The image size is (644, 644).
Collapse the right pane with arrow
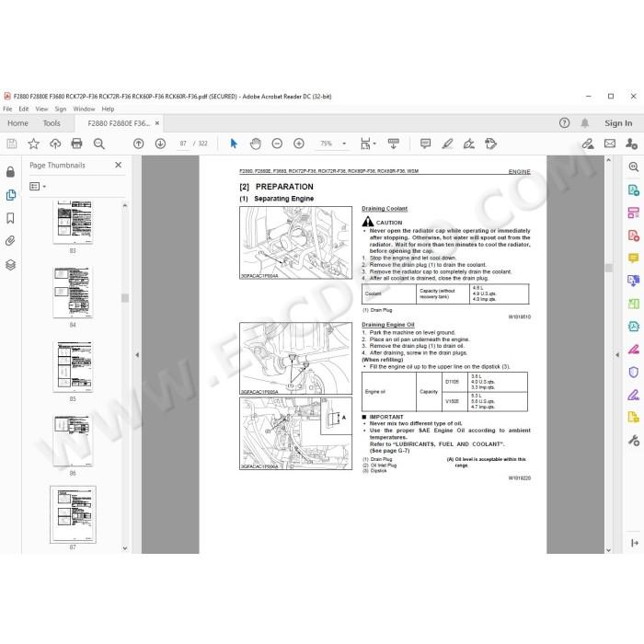click(x=617, y=355)
